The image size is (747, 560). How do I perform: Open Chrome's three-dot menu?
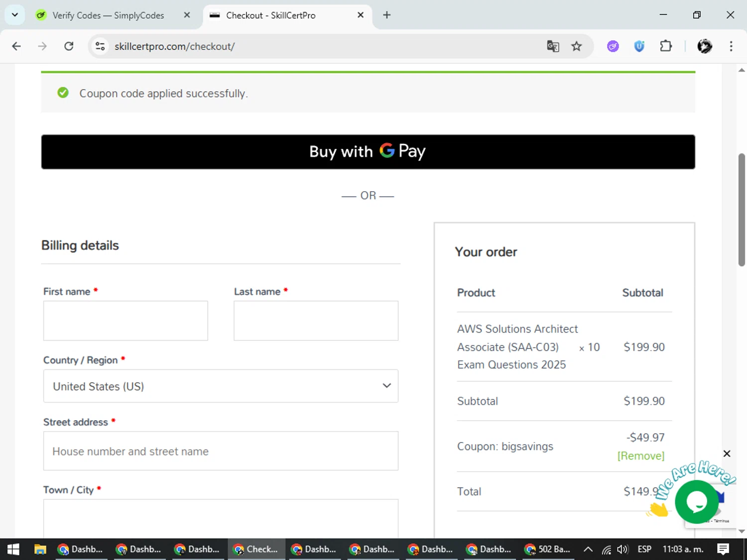731,46
